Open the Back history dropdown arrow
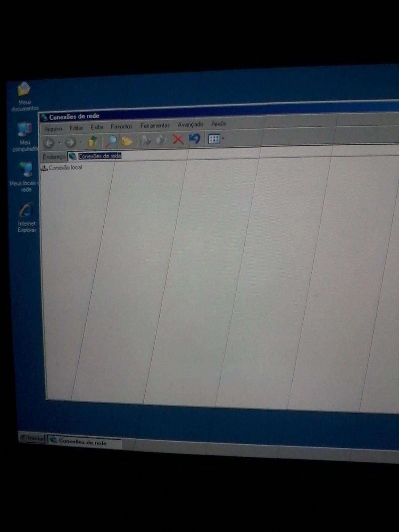This screenshot has width=399, height=532. tap(59, 143)
